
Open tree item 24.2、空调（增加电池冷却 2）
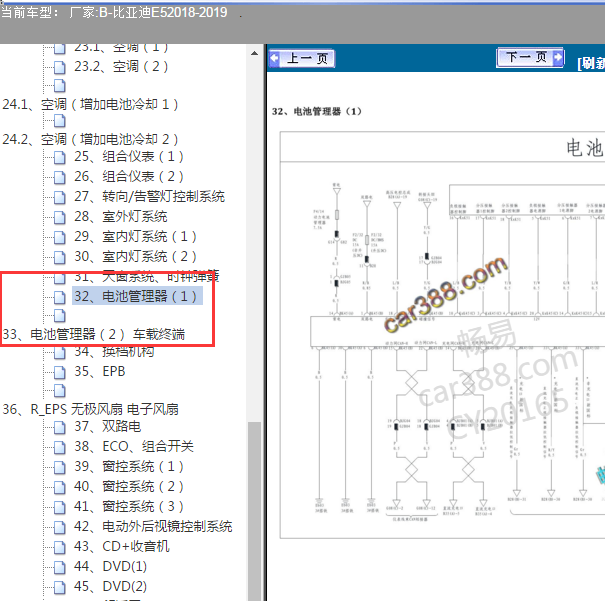click(x=90, y=139)
